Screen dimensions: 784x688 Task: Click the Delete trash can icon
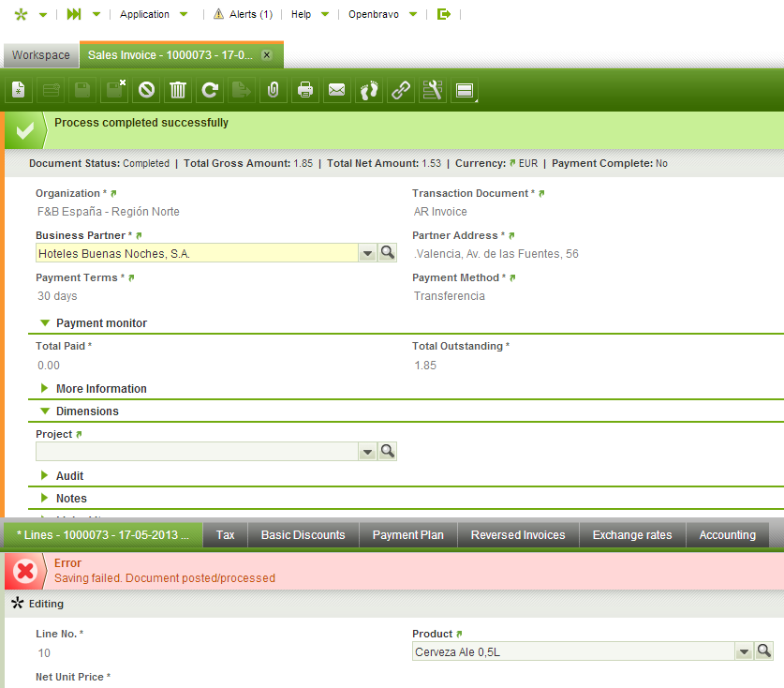pyautogui.click(x=178, y=90)
